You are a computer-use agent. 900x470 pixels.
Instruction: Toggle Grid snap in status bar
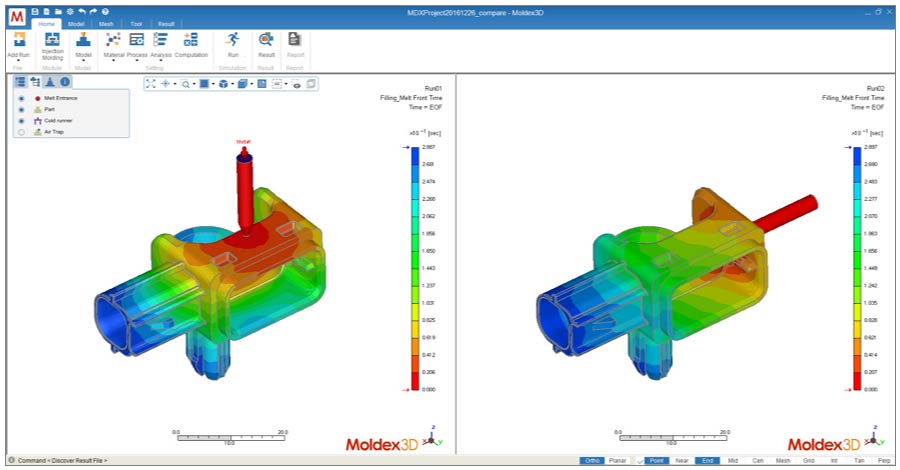click(x=809, y=461)
